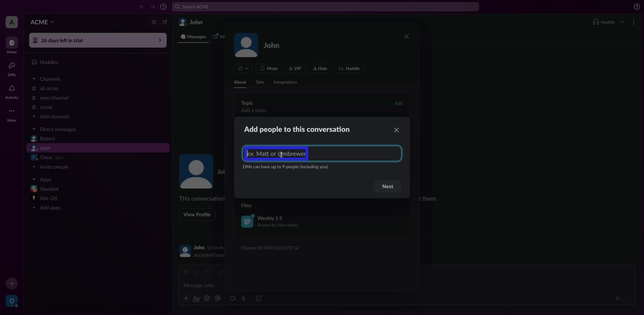Insert an emoji into the message

207,298
